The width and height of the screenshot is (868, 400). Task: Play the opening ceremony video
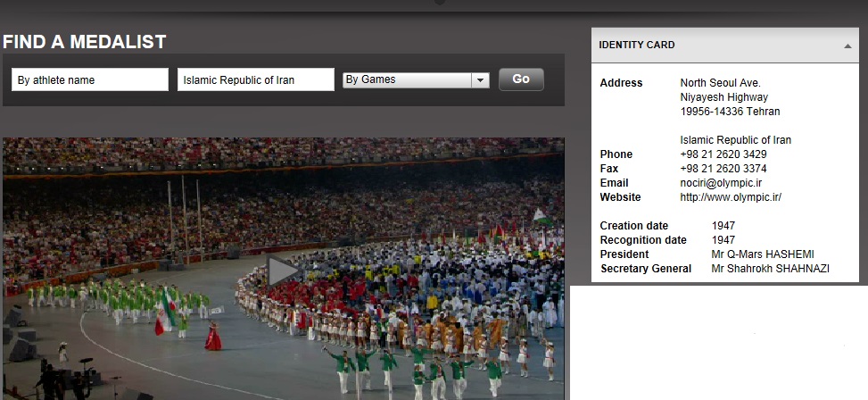coord(284,271)
